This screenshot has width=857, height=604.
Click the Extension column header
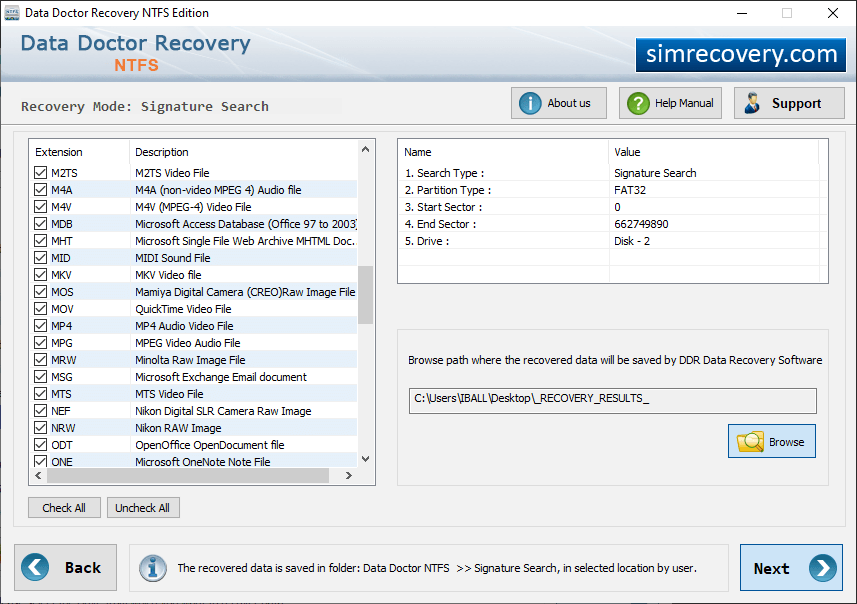click(79, 152)
